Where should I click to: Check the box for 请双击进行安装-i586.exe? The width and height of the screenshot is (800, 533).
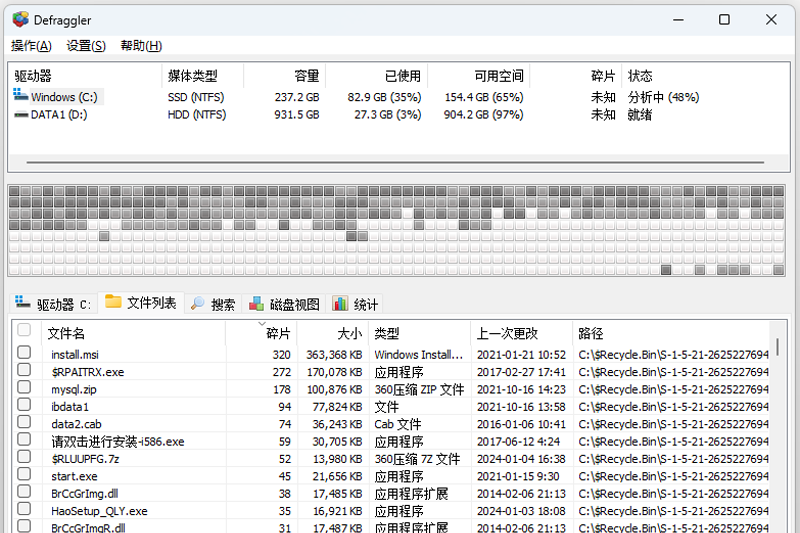click(x=24, y=439)
